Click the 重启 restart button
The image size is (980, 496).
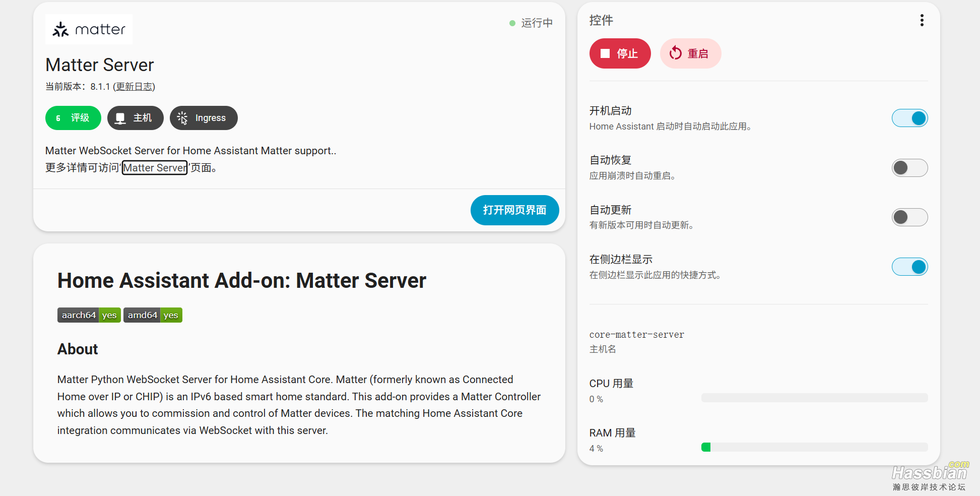pos(690,53)
